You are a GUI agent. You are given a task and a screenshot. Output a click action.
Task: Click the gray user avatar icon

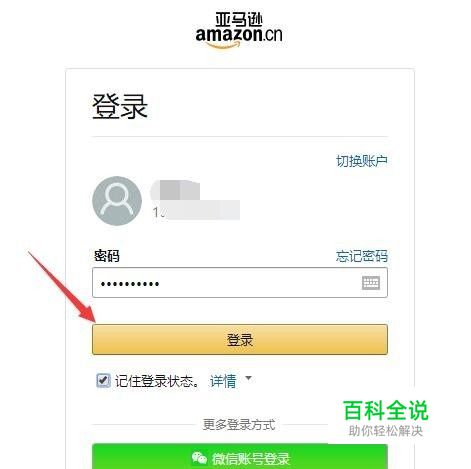click(x=117, y=201)
